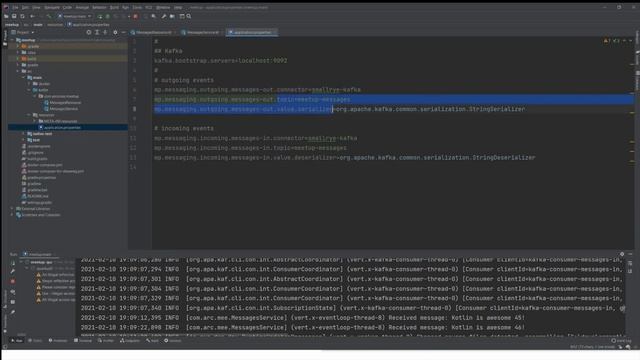Click the editor inspections warning indicator
The height and width of the screenshot is (360, 640).
click(x=607, y=40)
